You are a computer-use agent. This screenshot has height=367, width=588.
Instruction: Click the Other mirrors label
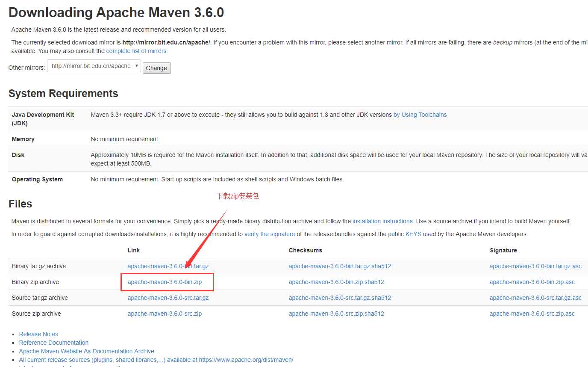point(26,68)
